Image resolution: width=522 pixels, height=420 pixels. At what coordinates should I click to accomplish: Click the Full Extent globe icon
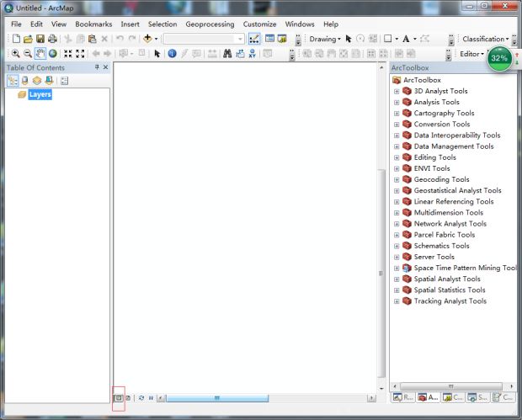coord(52,53)
